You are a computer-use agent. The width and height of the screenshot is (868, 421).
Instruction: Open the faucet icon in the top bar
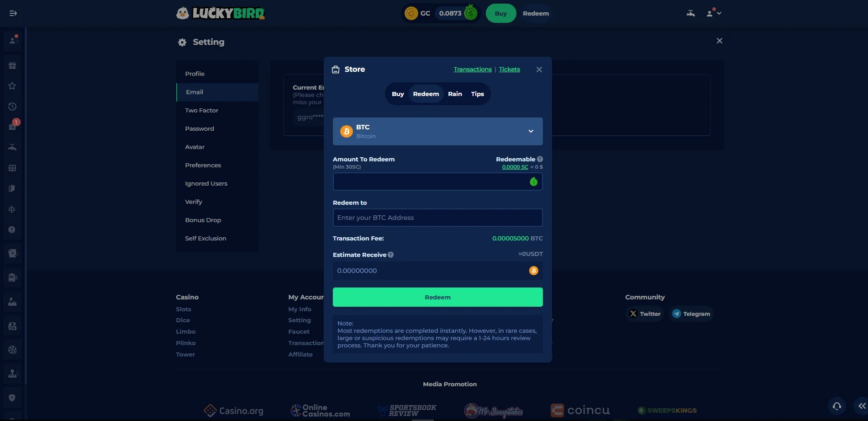[x=690, y=13]
